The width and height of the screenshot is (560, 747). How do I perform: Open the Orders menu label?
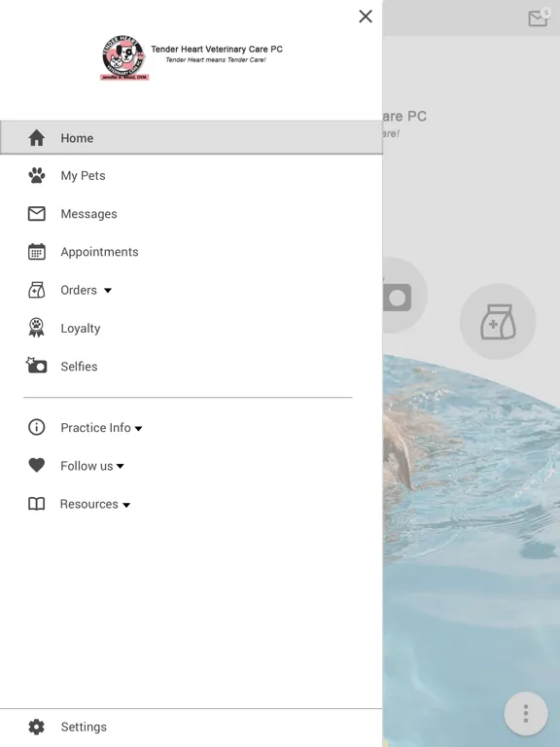79,290
